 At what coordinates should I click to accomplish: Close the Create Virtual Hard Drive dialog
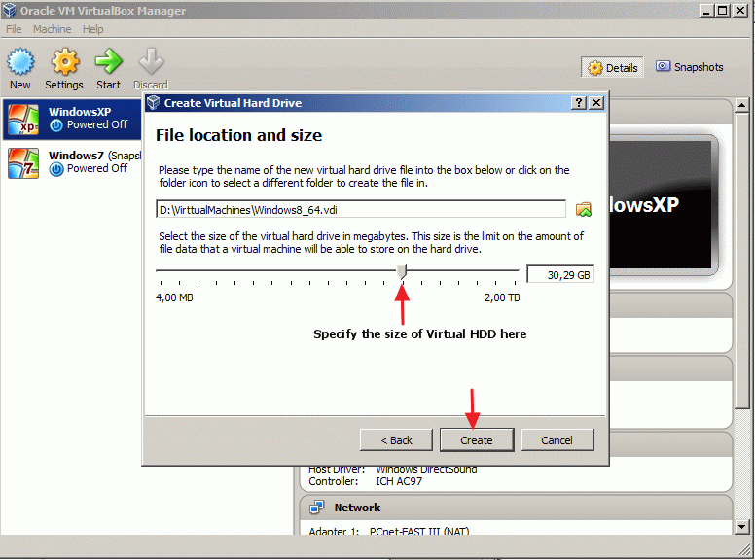point(596,102)
